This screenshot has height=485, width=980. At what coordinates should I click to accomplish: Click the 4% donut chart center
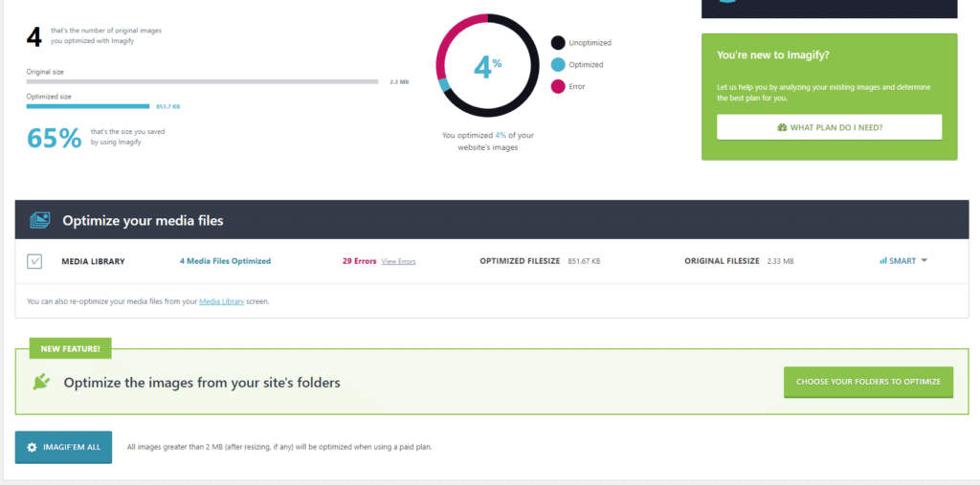(487, 66)
